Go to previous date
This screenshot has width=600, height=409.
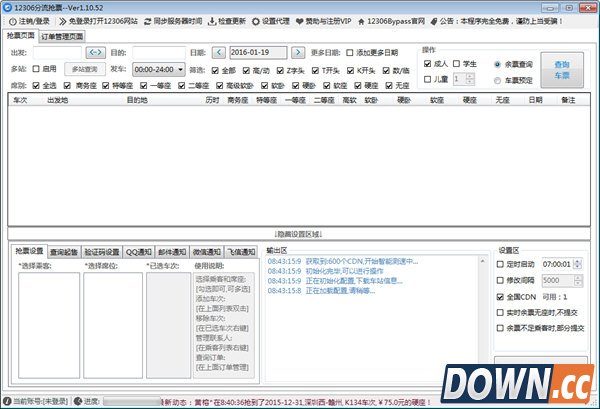coord(218,52)
